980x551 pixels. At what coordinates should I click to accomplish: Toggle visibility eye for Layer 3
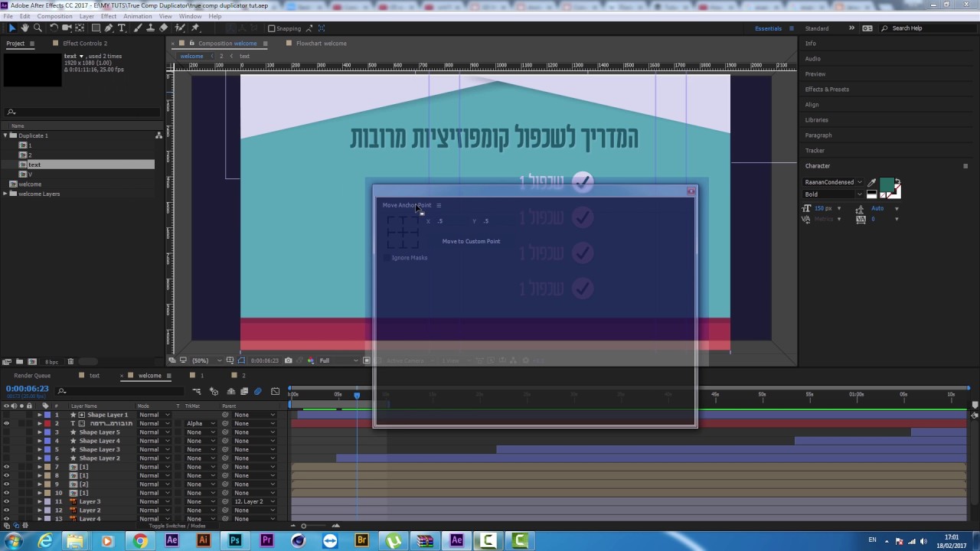6,501
